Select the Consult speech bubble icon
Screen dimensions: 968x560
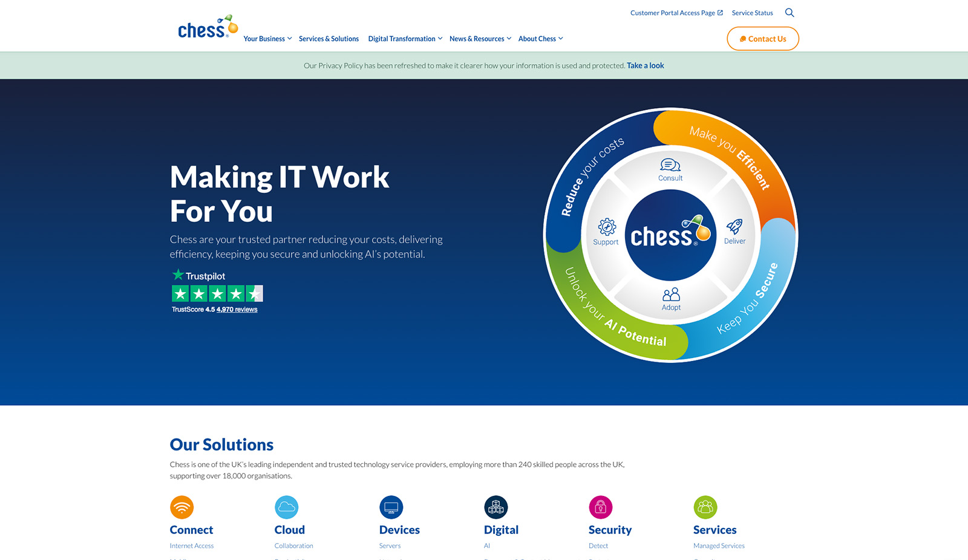click(670, 165)
